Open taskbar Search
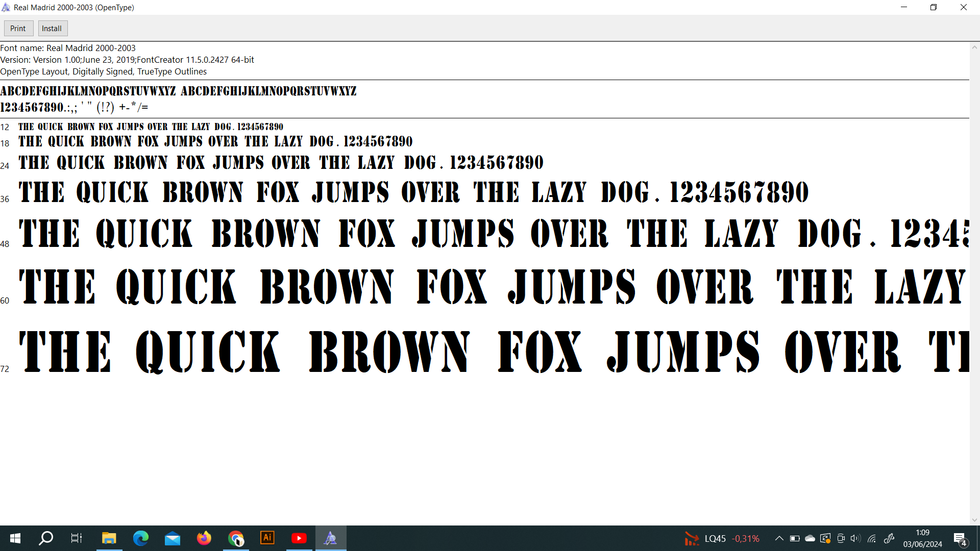 coord(46,538)
